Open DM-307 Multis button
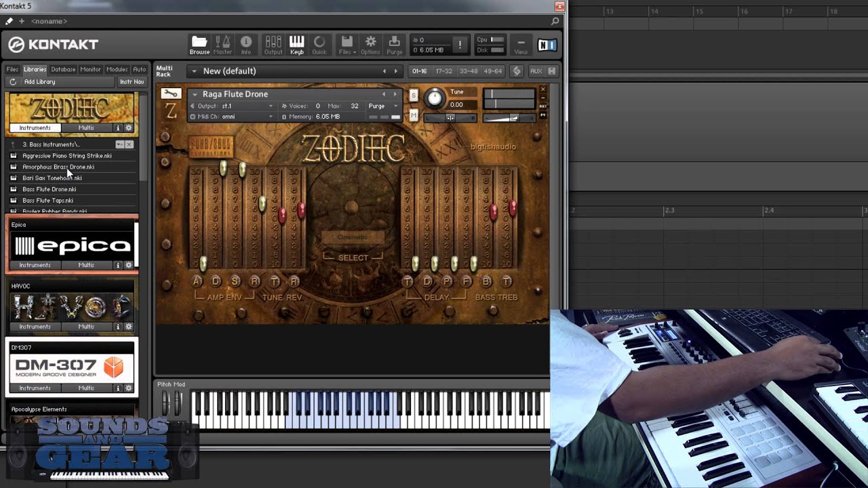The image size is (868, 488). (86, 388)
